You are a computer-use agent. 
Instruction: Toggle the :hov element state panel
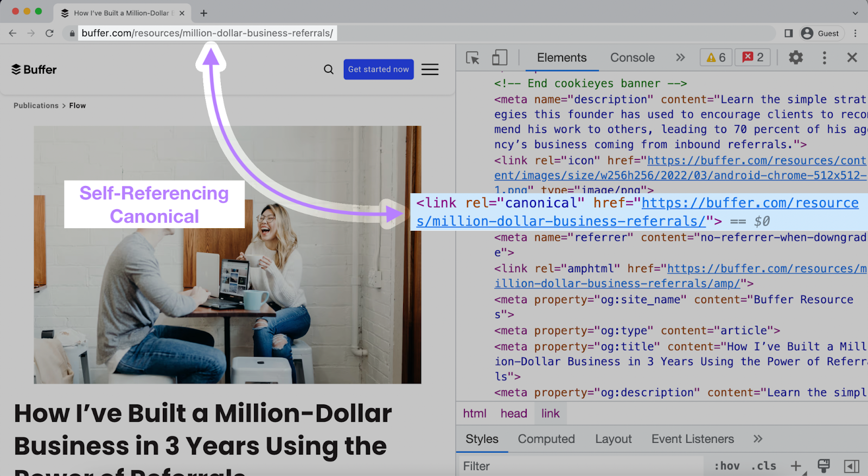click(x=726, y=466)
